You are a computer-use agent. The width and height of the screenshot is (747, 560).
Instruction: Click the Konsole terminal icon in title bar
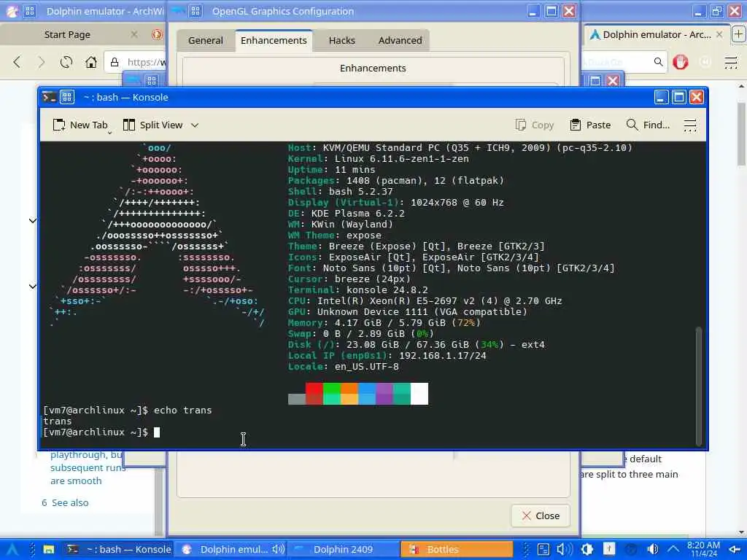point(49,97)
